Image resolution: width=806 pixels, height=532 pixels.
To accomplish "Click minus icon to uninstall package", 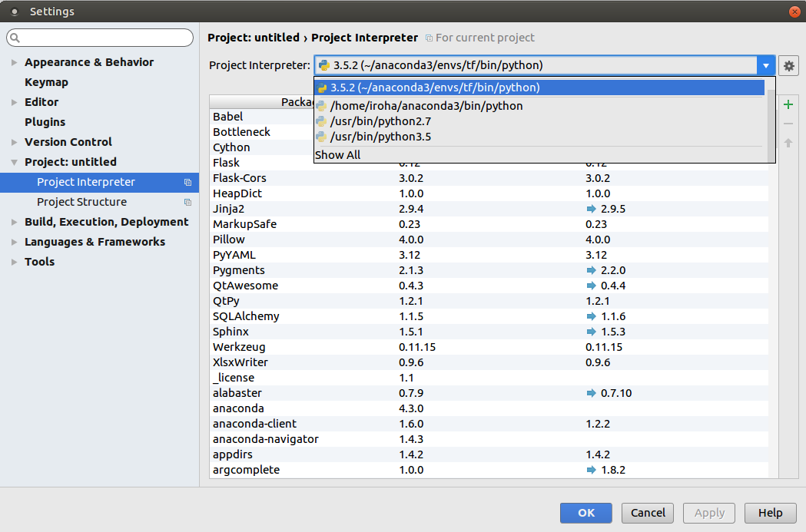I will (x=788, y=124).
